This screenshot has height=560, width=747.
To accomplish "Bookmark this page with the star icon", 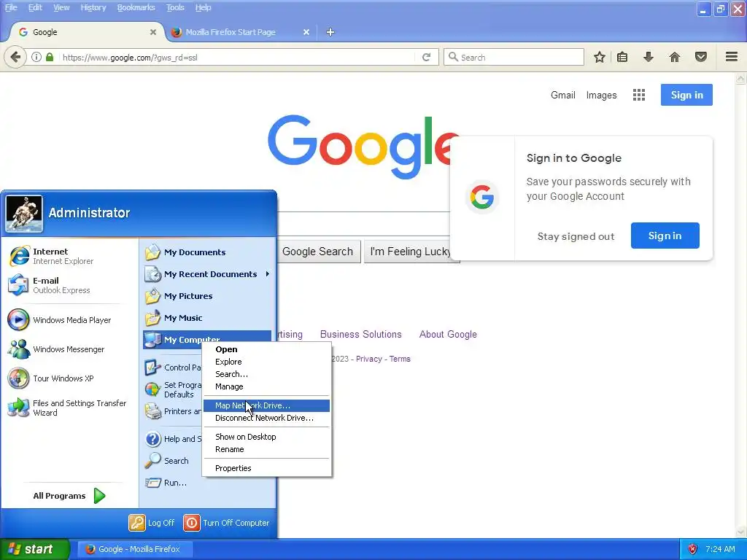I will coord(600,57).
